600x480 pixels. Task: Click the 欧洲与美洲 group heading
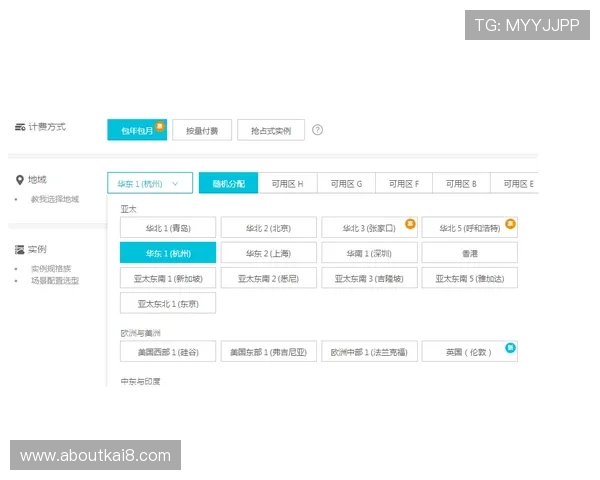tap(140, 333)
